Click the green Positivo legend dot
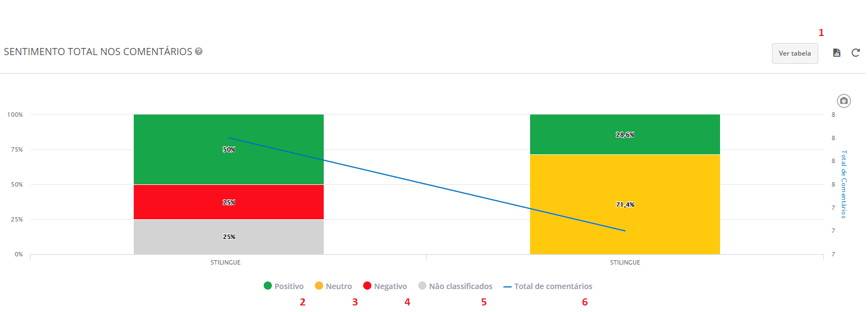The width and height of the screenshot is (868, 312). 267,286
